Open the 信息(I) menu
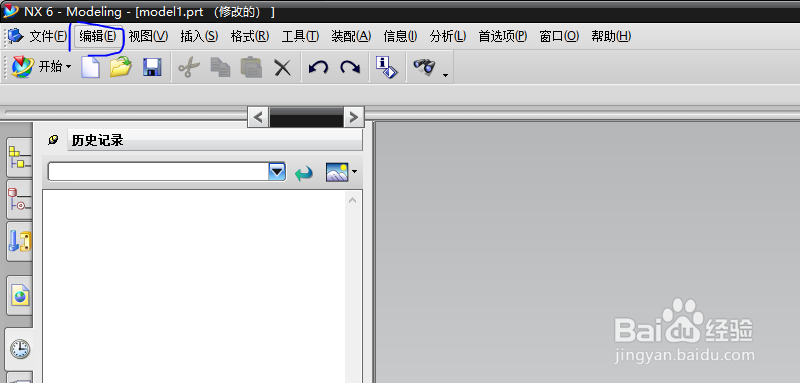Image resolution: width=800 pixels, height=383 pixels. click(400, 36)
